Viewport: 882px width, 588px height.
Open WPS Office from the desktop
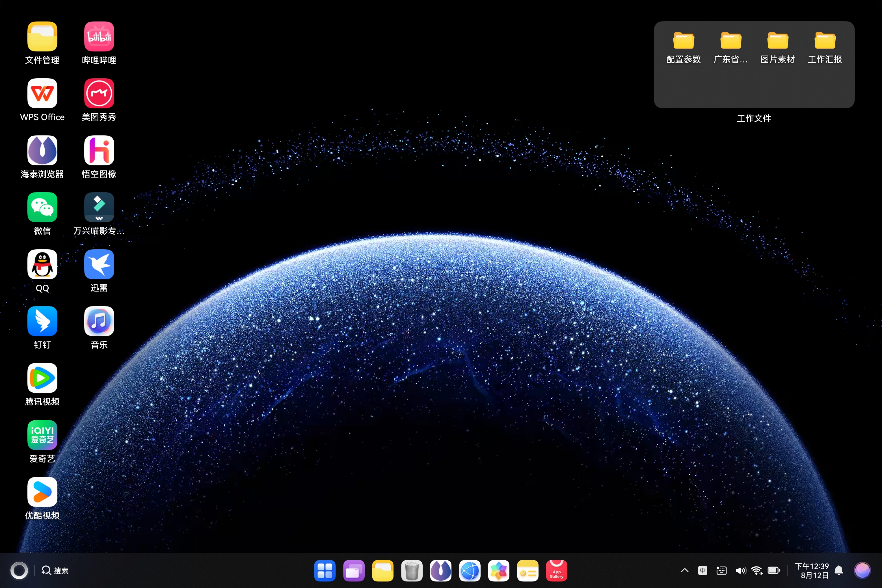[x=42, y=93]
